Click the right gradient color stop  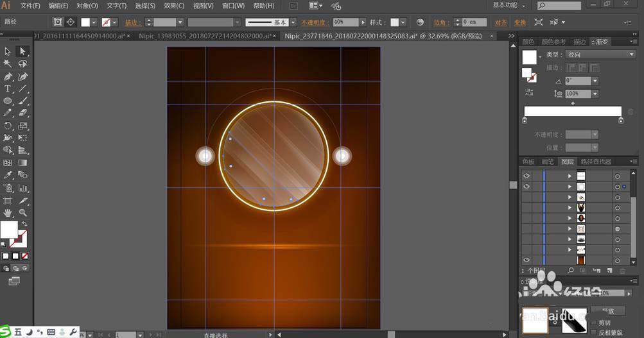point(621,120)
